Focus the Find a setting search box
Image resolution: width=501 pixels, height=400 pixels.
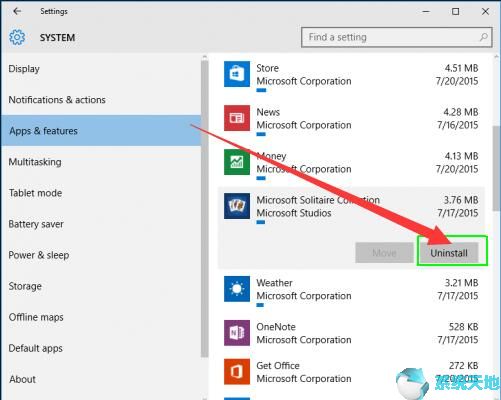(x=397, y=37)
